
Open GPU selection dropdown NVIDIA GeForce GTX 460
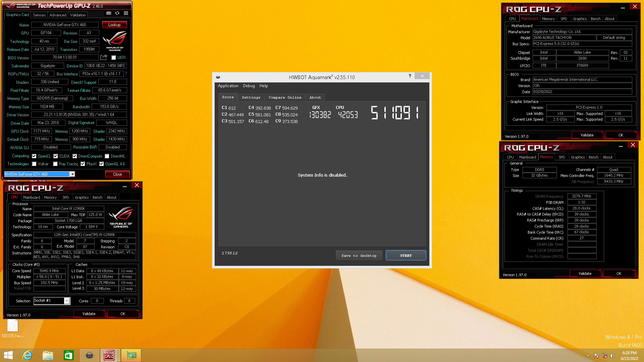72,174
